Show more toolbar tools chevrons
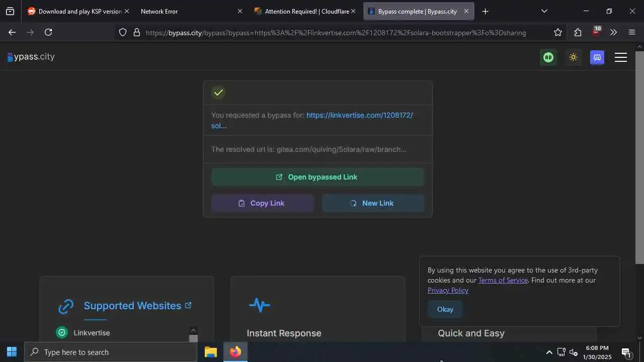The width and height of the screenshot is (644, 362). (613, 32)
